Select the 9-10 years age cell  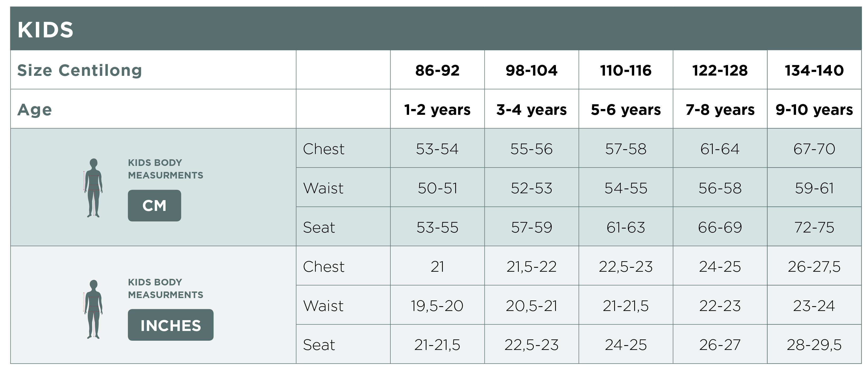coord(814,110)
